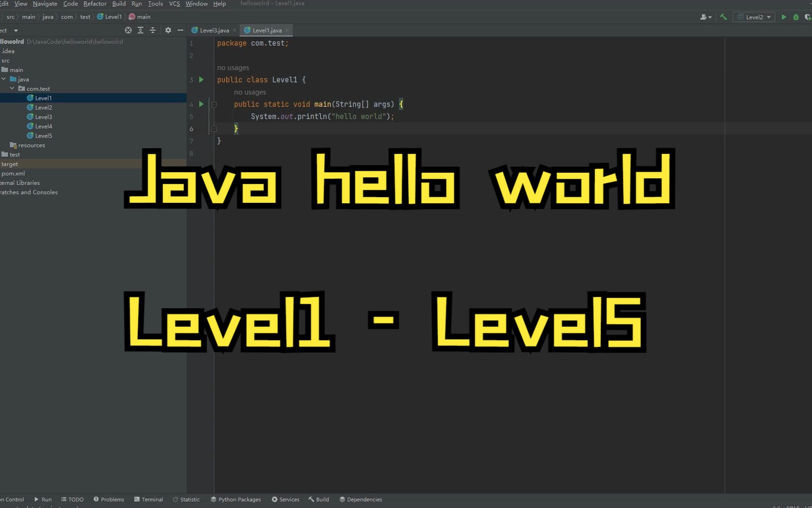Screen dimensions: 812x508
Task: Click run gutter arrow next to class Level1
Action: tap(201, 79)
